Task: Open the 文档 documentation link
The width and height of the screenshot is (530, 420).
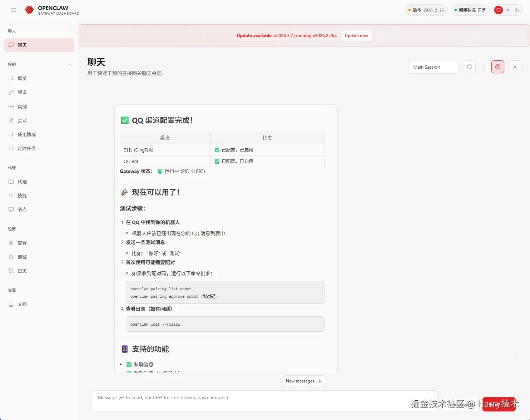Action: pos(22,304)
